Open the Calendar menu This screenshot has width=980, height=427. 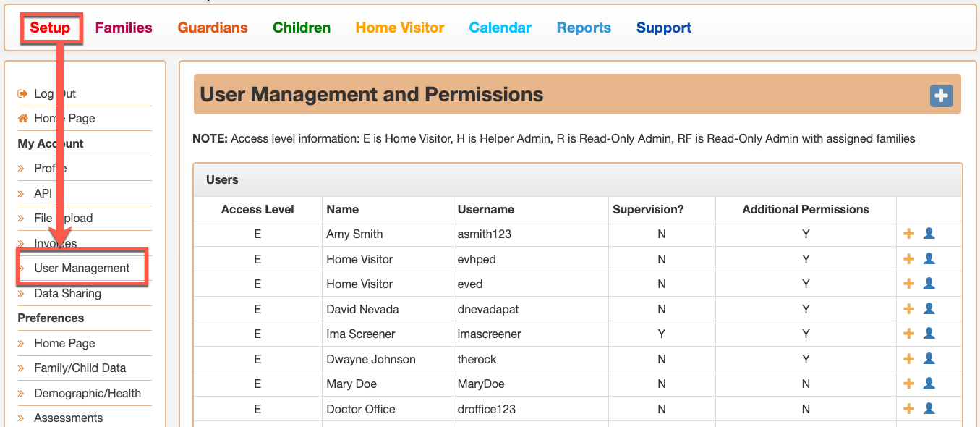500,28
